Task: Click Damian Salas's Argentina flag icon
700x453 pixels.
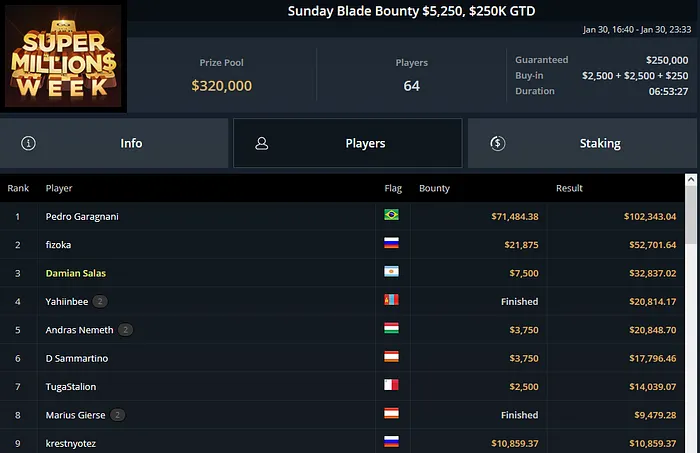Action: [x=392, y=272]
